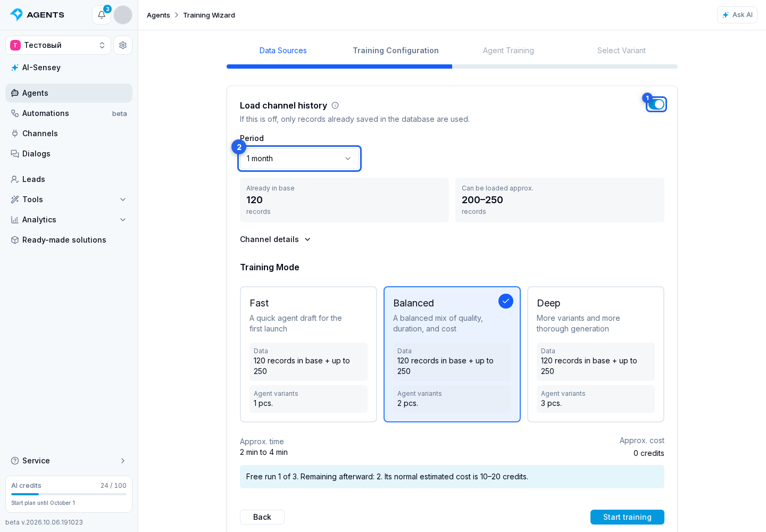Image resolution: width=766 pixels, height=532 pixels.
Task: Click the Analytics chart icon
Action: 15,220
